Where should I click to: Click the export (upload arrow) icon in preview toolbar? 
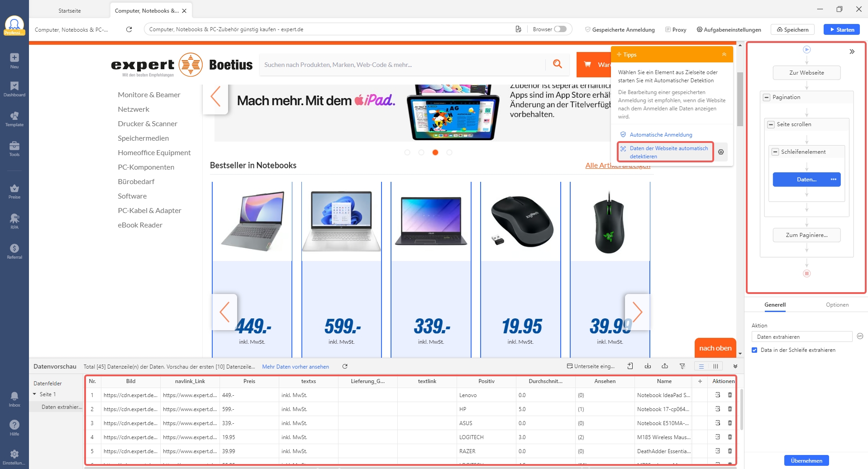tap(665, 366)
